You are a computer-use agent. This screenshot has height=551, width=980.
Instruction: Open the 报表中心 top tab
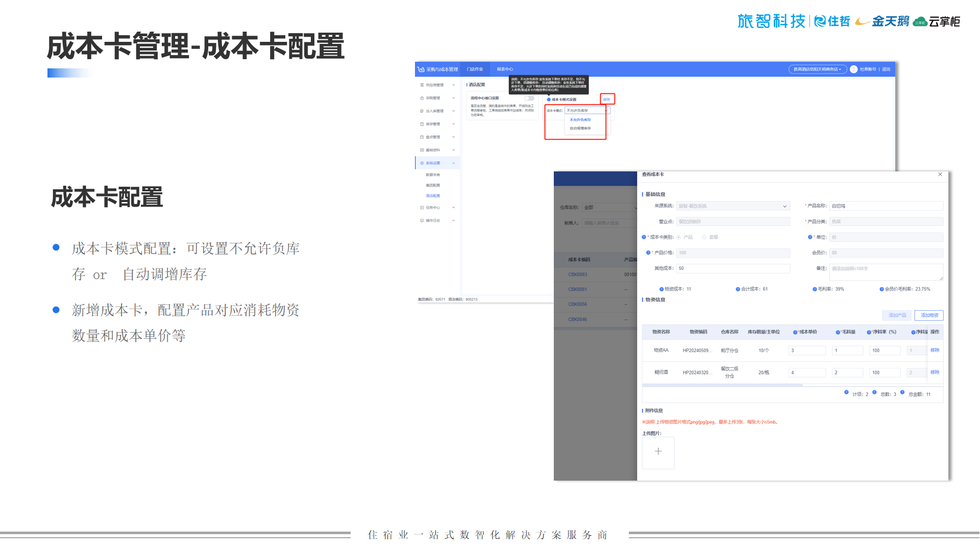[x=505, y=69]
